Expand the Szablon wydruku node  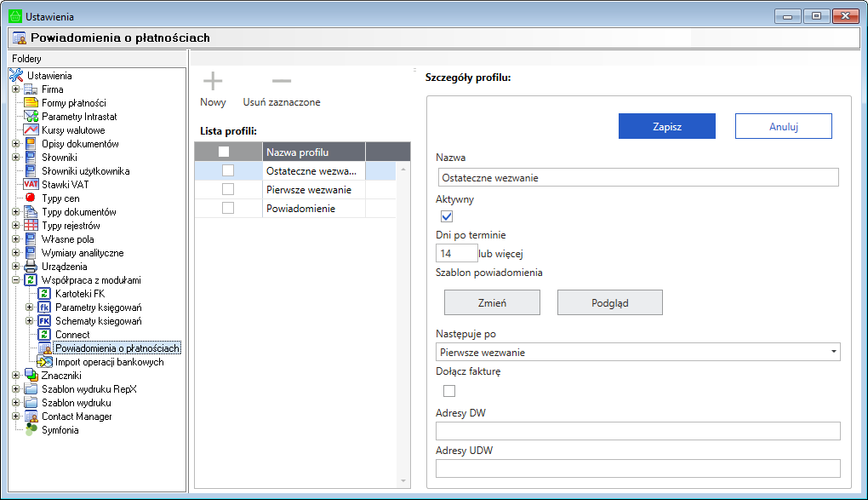click(x=16, y=402)
